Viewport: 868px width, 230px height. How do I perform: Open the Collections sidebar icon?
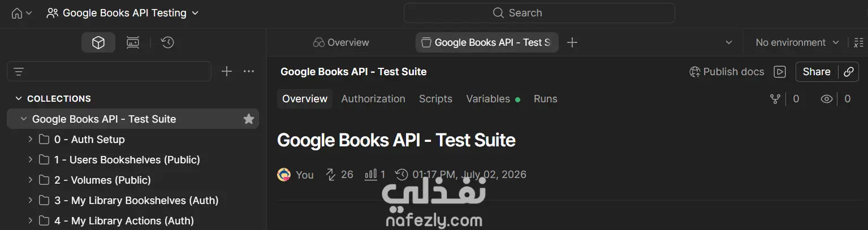tap(98, 42)
